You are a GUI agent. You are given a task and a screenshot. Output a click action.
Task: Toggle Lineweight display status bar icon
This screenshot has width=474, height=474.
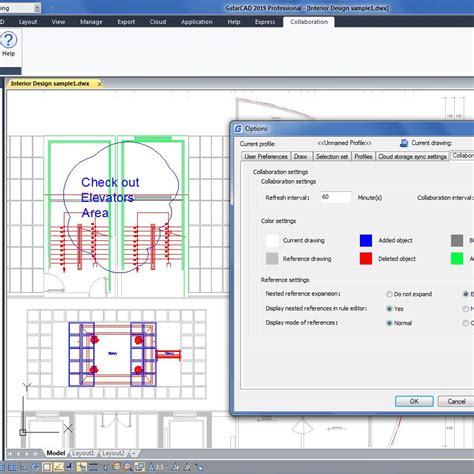[93, 467]
